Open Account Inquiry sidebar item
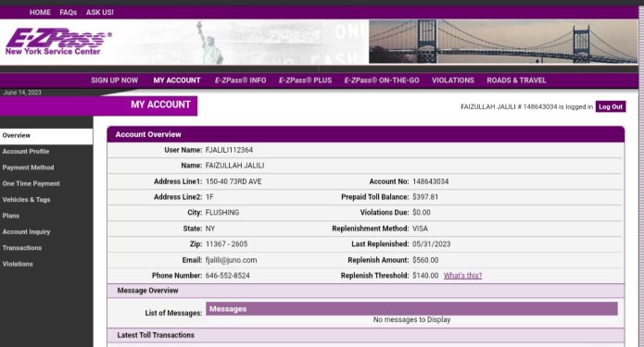This screenshot has width=644, height=347. pos(26,231)
